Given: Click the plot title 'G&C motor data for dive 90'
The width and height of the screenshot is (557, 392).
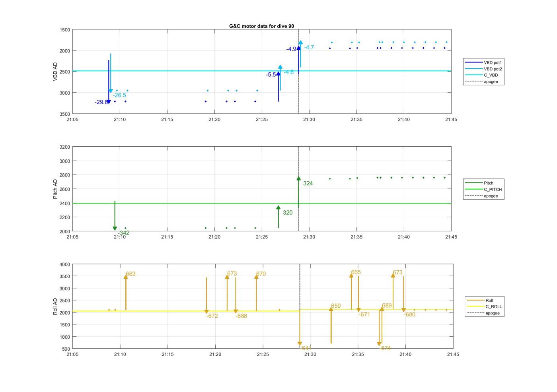Looking at the screenshot, I should (261, 26).
